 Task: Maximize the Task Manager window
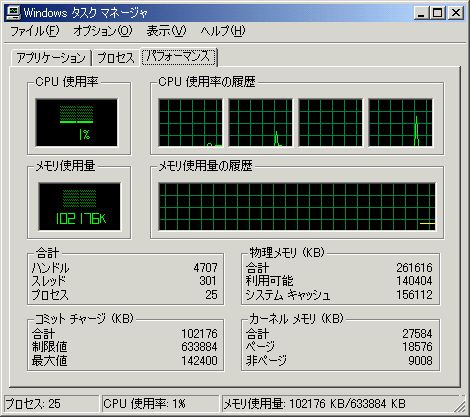point(437,13)
